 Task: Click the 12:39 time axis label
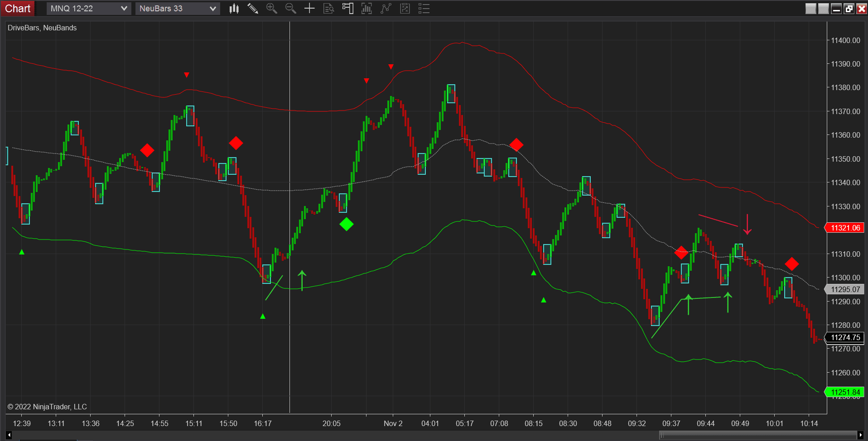[x=22, y=423]
